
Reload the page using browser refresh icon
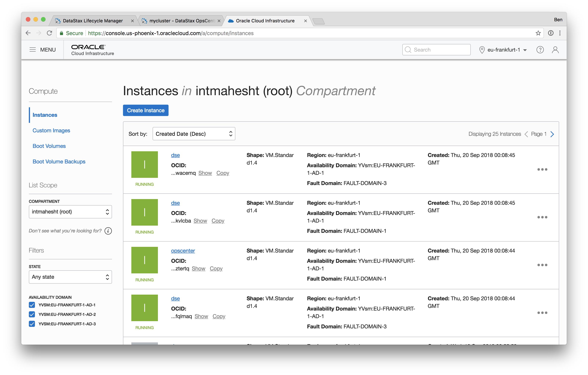50,33
